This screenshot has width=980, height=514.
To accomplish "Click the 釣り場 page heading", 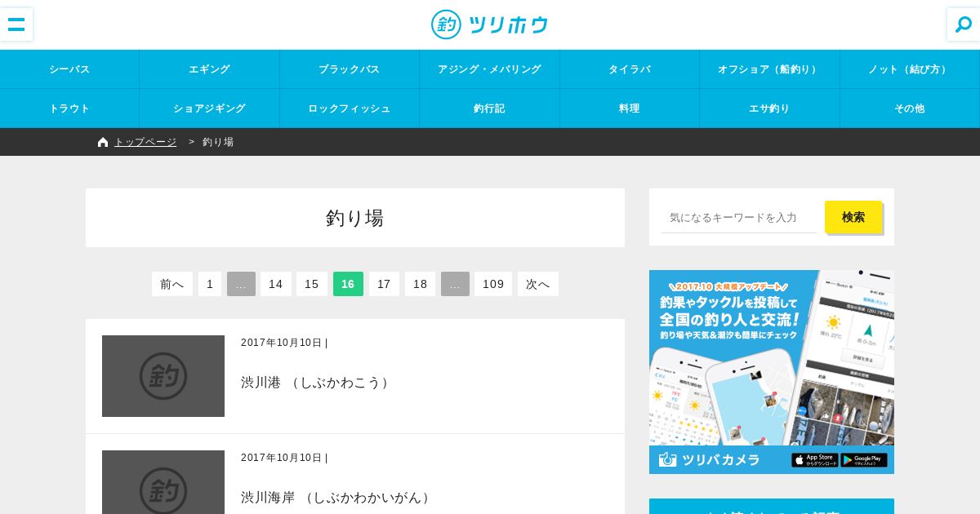I will [x=355, y=218].
